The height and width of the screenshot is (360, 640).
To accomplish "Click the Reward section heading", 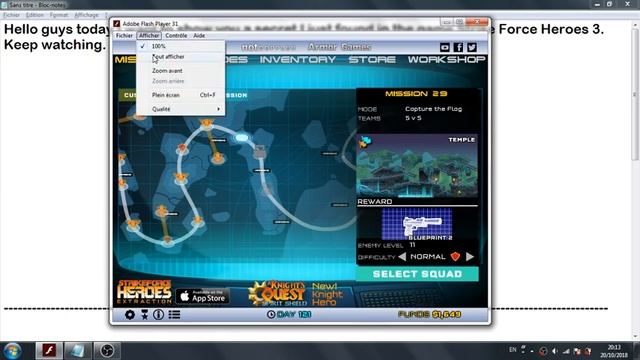I will click(375, 202).
